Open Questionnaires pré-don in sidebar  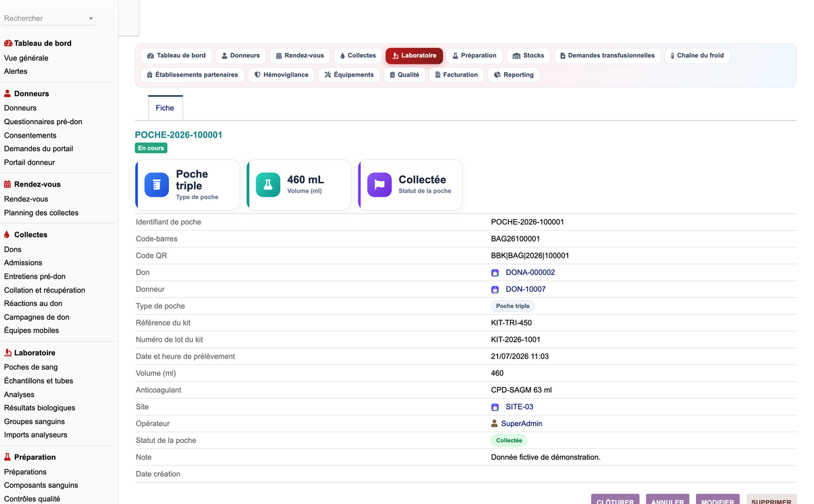click(x=43, y=122)
